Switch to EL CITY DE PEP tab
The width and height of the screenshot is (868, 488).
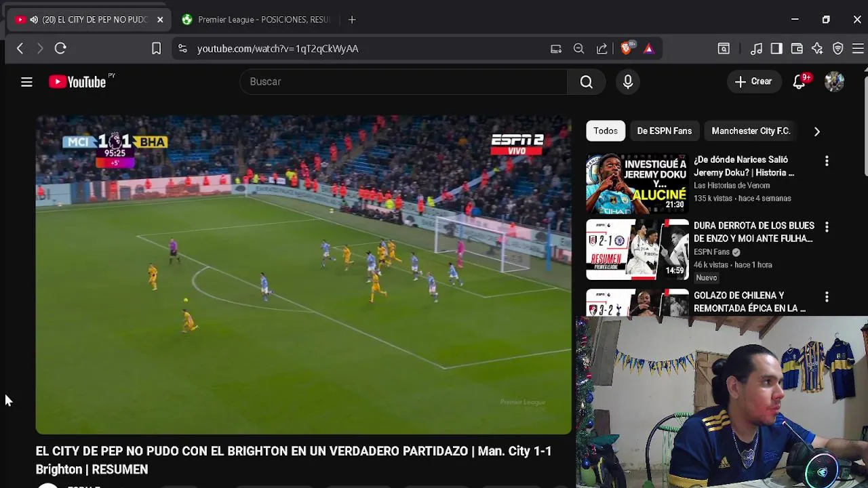click(x=90, y=20)
